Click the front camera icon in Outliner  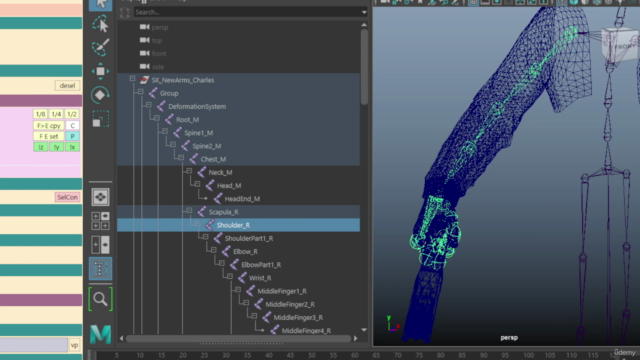point(144,53)
